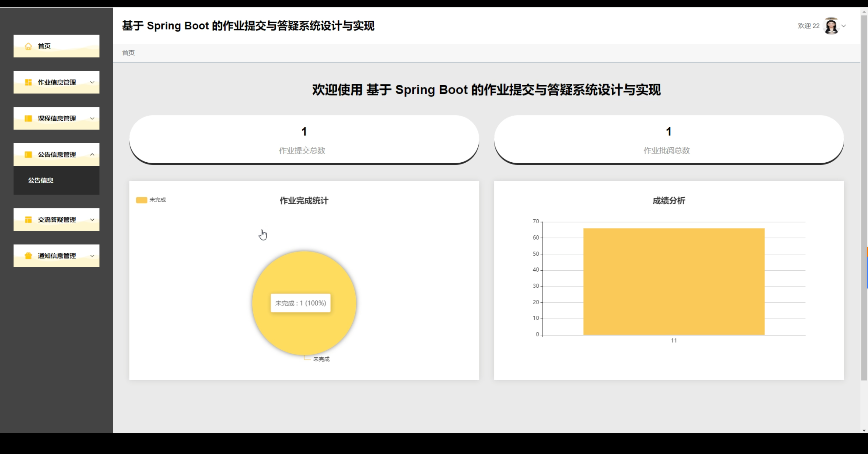The height and width of the screenshot is (454, 868).
Task: Open the 交流答疑管理 menu
Action: 56,220
